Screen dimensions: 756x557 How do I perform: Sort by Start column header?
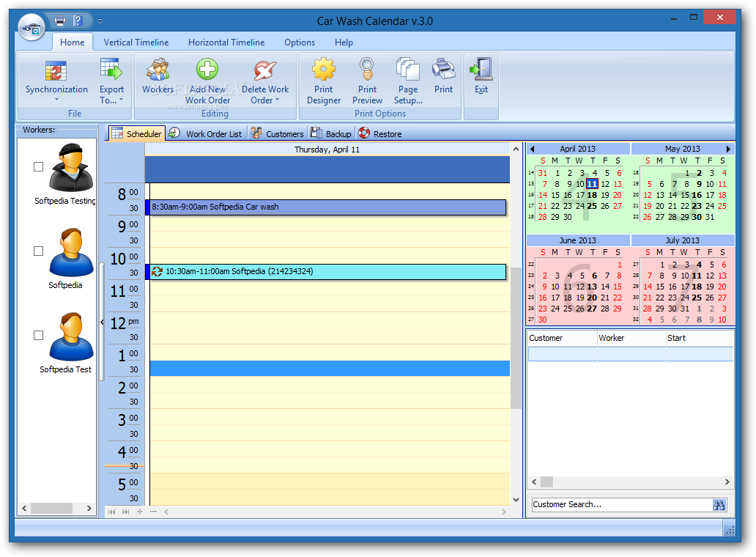[x=700, y=338]
